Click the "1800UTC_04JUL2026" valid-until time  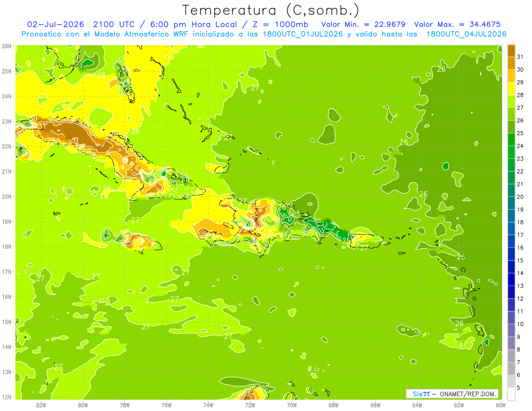pyautogui.click(x=466, y=34)
